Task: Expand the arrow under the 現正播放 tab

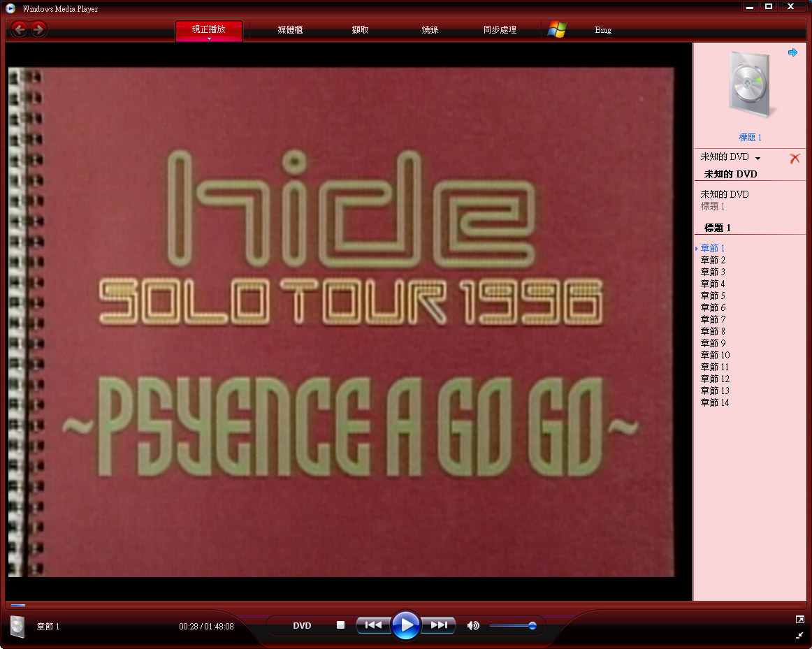Action: pyautogui.click(x=209, y=39)
